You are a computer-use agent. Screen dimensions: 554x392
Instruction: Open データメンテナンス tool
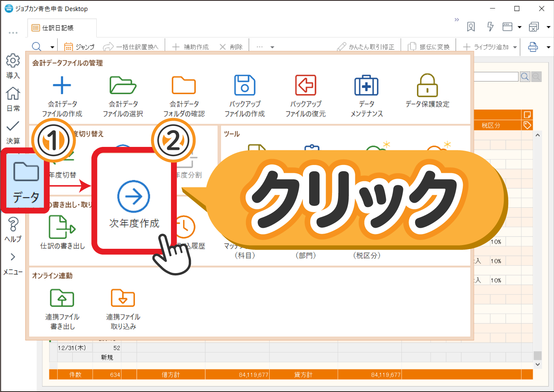click(x=366, y=96)
